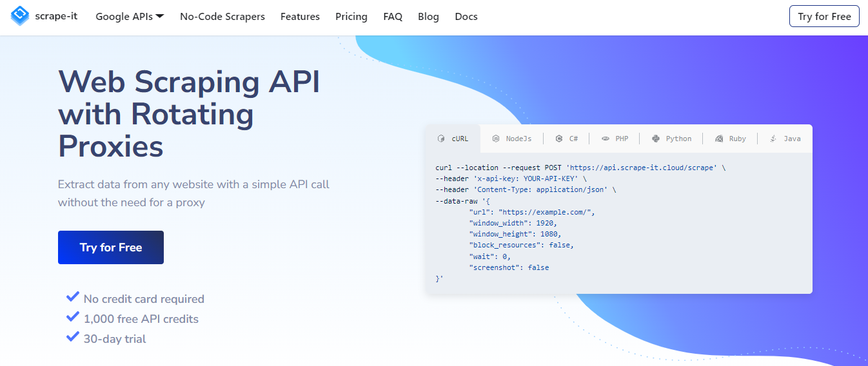Click the scrape-it logo icon
868x366 pixels.
pyautogui.click(x=20, y=15)
